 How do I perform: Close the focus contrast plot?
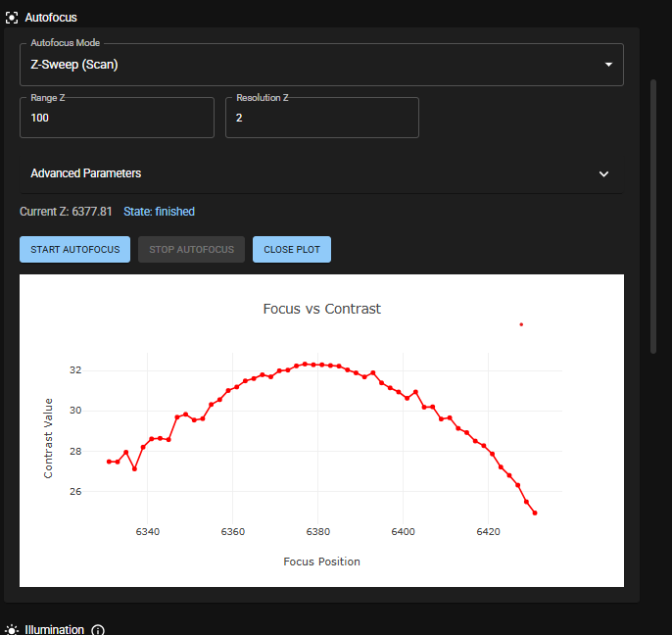(292, 250)
